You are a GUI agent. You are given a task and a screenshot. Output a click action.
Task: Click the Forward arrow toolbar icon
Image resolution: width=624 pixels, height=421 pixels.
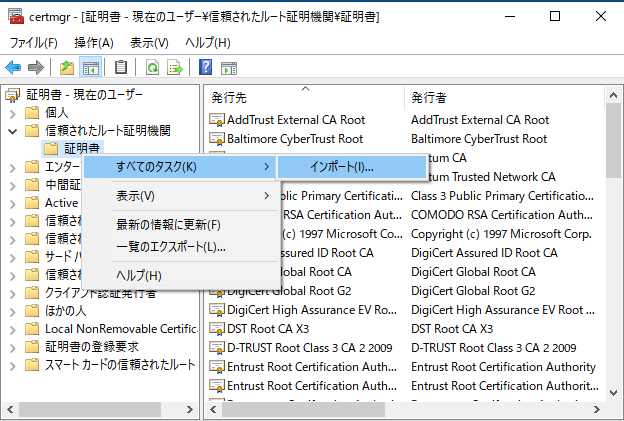click(36, 68)
